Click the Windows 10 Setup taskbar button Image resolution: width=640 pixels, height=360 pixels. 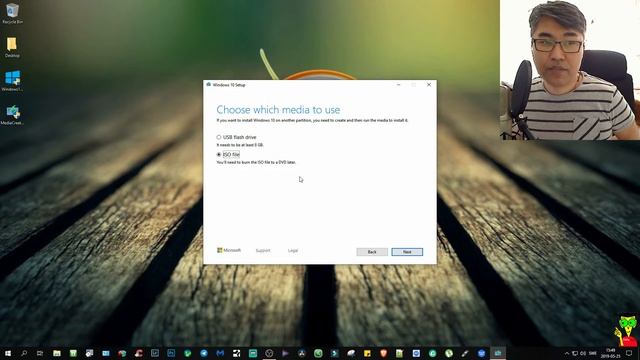498,353
